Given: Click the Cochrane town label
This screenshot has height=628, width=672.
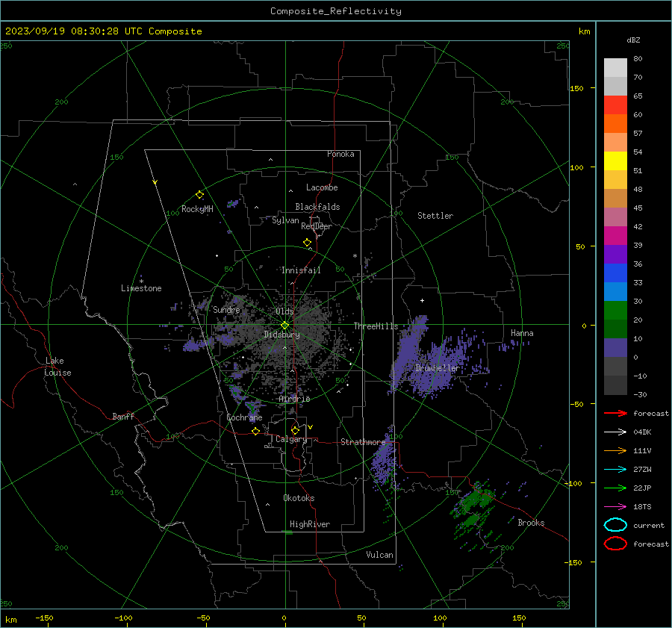Looking at the screenshot, I should pyautogui.click(x=244, y=417).
